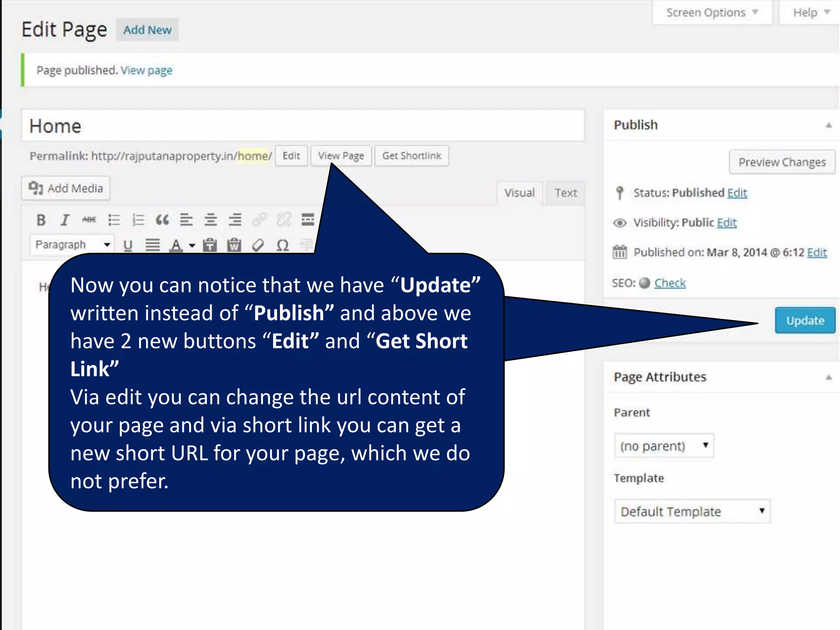The height and width of the screenshot is (630, 840).
Task: Insert special character with Omega icon
Action: click(x=283, y=245)
